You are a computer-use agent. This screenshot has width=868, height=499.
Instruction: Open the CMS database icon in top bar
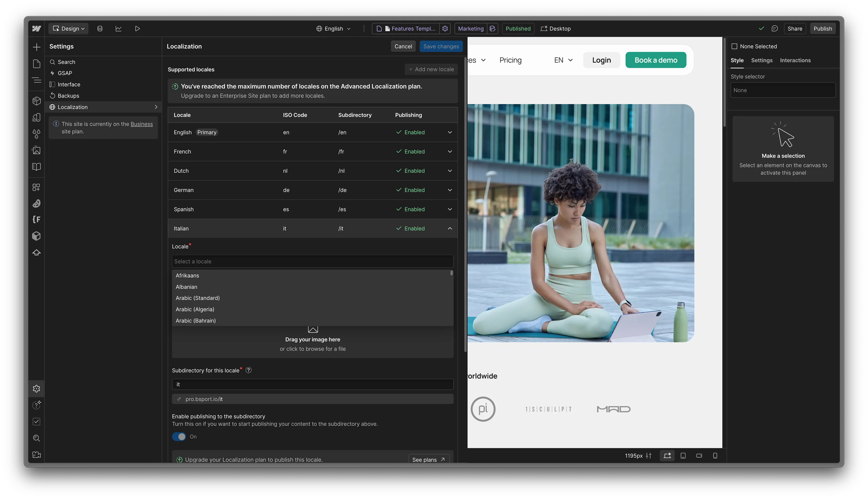100,29
